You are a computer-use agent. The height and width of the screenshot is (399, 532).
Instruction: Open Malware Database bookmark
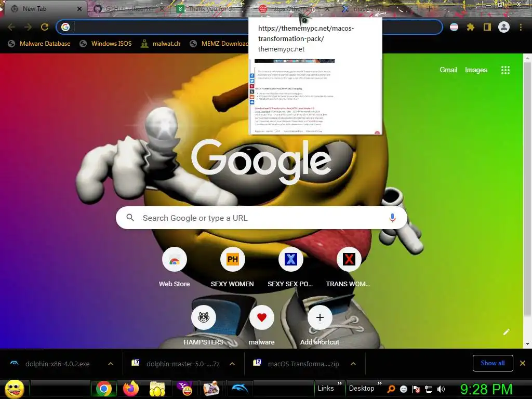pos(39,44)
